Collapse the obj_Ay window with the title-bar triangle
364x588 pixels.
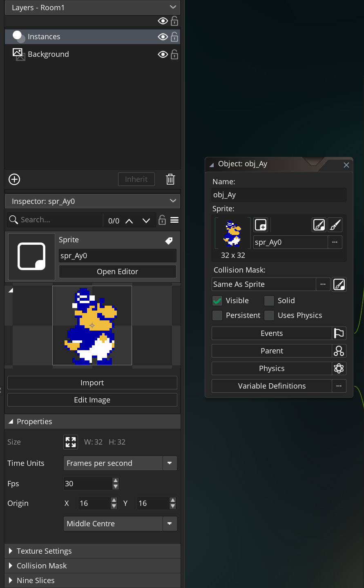[x=212, y=165]
